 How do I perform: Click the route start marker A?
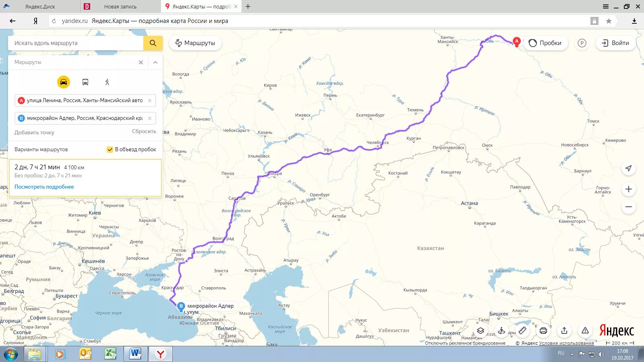coord(517,41)
